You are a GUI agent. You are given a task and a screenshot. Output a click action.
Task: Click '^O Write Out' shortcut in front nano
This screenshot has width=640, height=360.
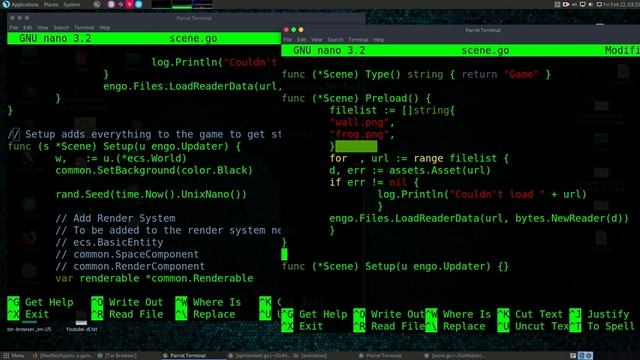[x=389, y=314]
